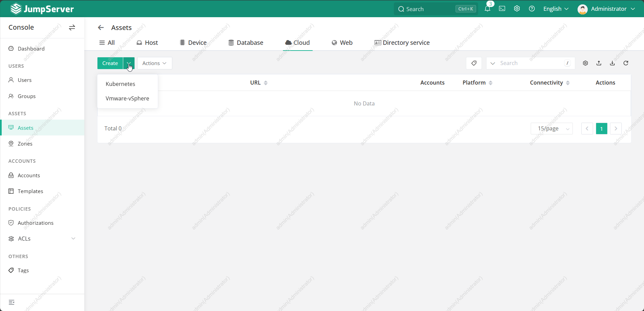Open the English language dropdown

[x=556, y=9]
